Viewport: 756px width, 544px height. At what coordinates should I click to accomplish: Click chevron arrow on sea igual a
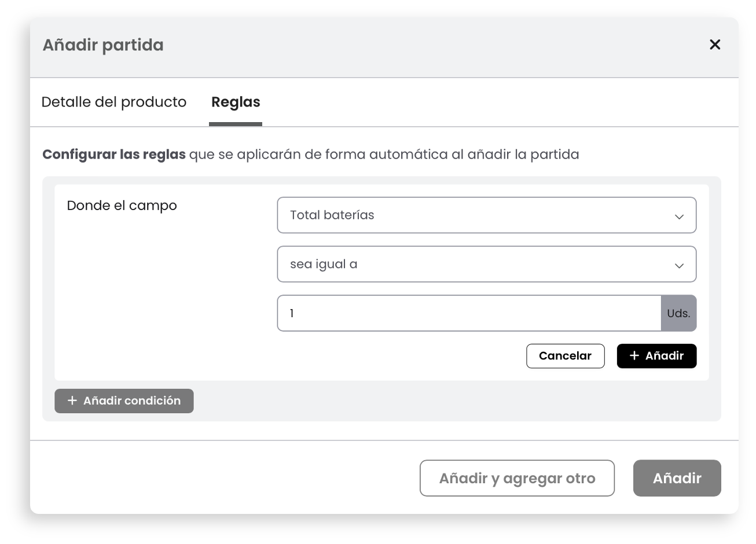click(679, 266)
